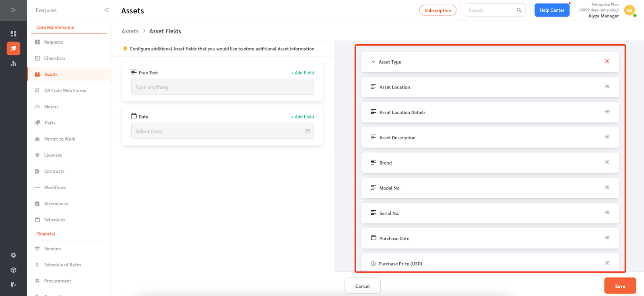This screenshot has height=296, width=644.
Task: Collapse the Features sidebar panel
Action: 107,10
